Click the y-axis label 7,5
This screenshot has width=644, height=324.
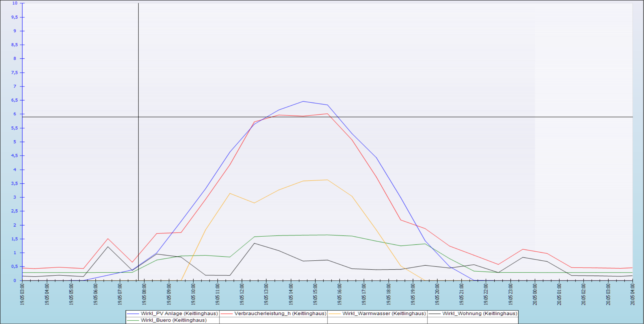pyautogui.click(x=14, y=73)
